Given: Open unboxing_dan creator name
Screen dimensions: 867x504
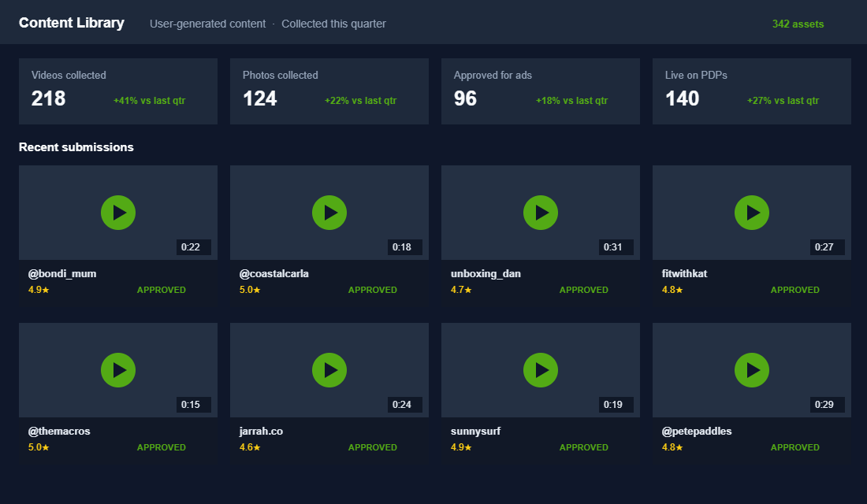Looking at the screenshot, I should 486,273.
